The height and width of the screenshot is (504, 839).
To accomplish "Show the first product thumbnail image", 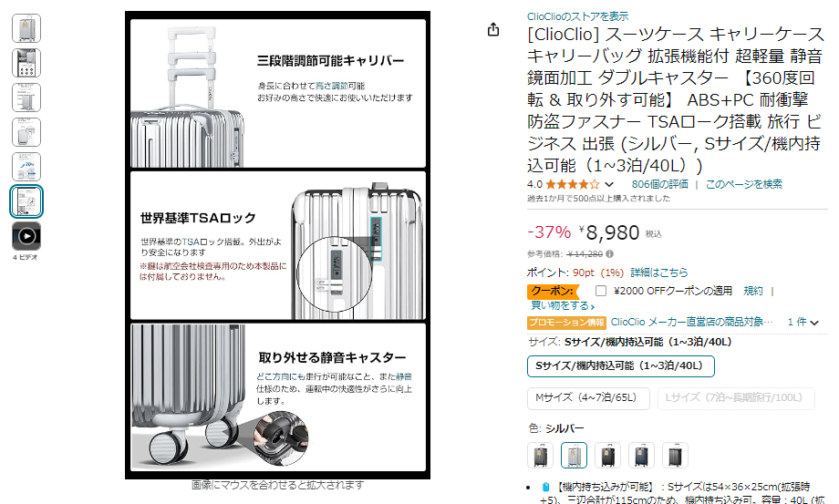I will (x=26, y=28).
